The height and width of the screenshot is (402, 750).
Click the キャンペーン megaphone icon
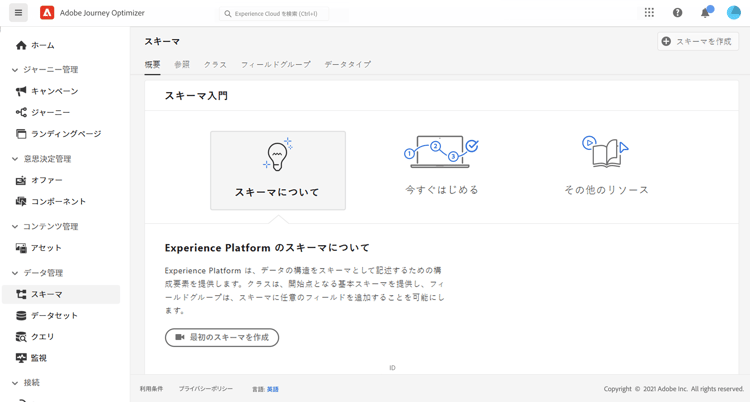click(21, 91)
